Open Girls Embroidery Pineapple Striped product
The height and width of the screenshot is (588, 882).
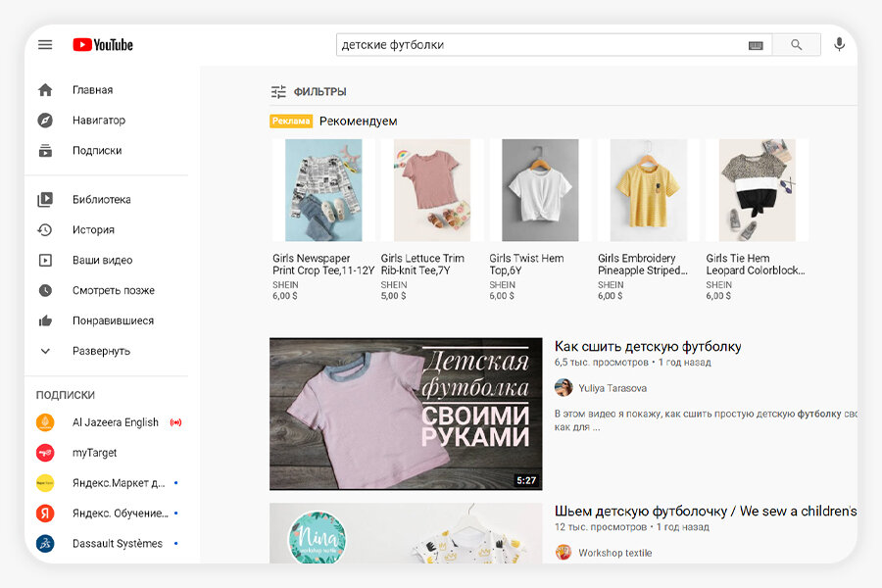pos(648,190)
